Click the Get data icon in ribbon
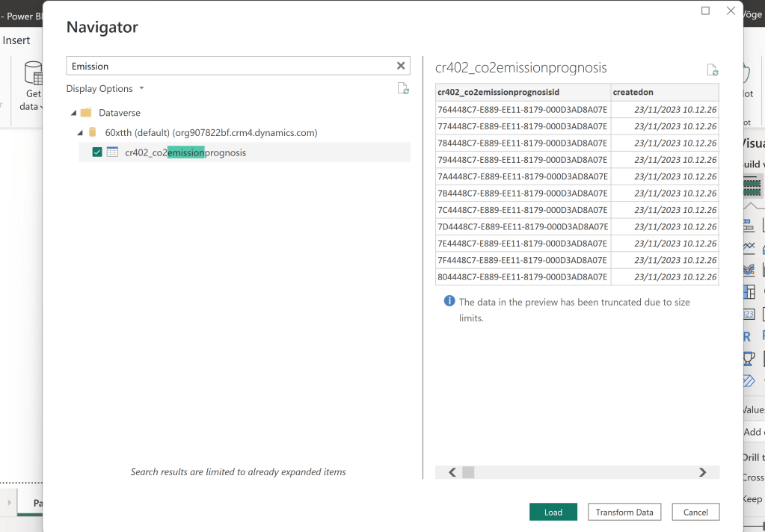Viewport: 765px width, 532px height. point(33,74)
